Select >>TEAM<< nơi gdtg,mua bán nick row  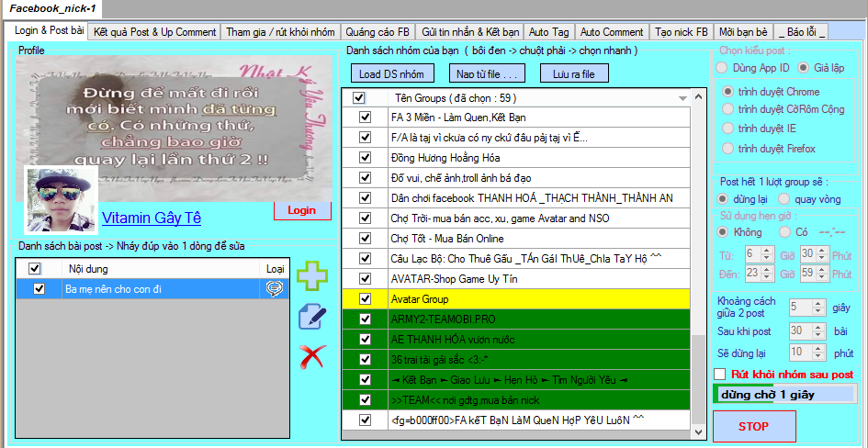pos(516,400)
